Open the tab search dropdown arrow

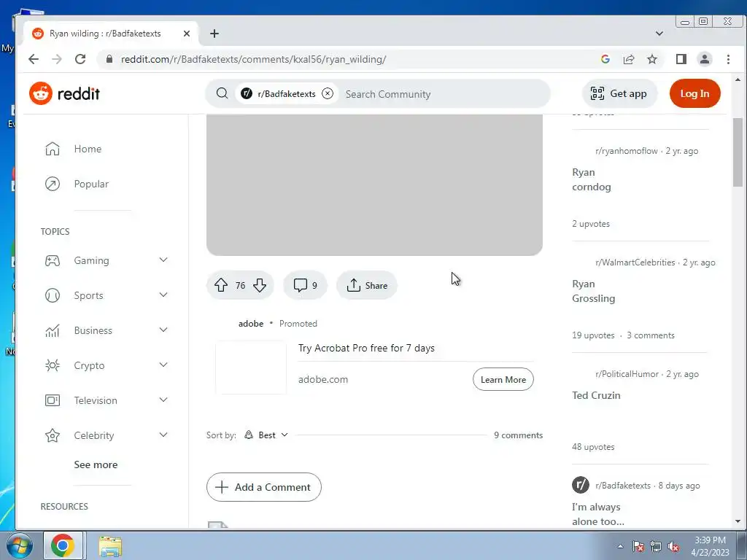coord(659,34)
